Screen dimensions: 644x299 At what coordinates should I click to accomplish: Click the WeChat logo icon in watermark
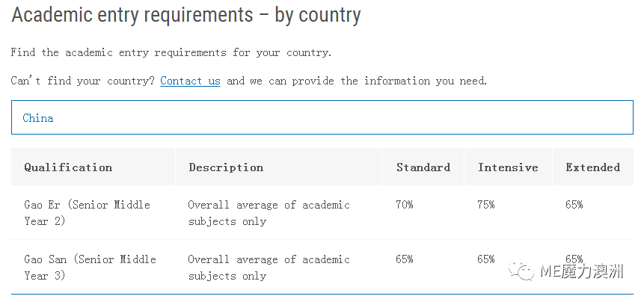521,271
